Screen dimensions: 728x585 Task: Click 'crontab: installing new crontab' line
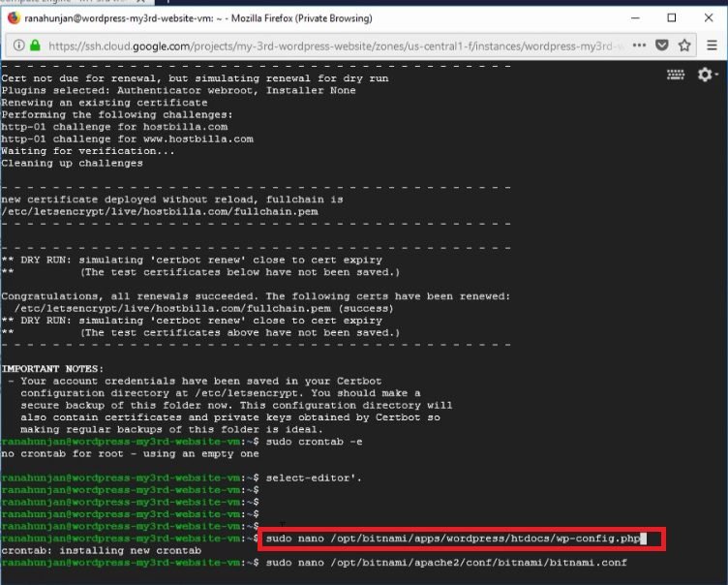(102, 550)
